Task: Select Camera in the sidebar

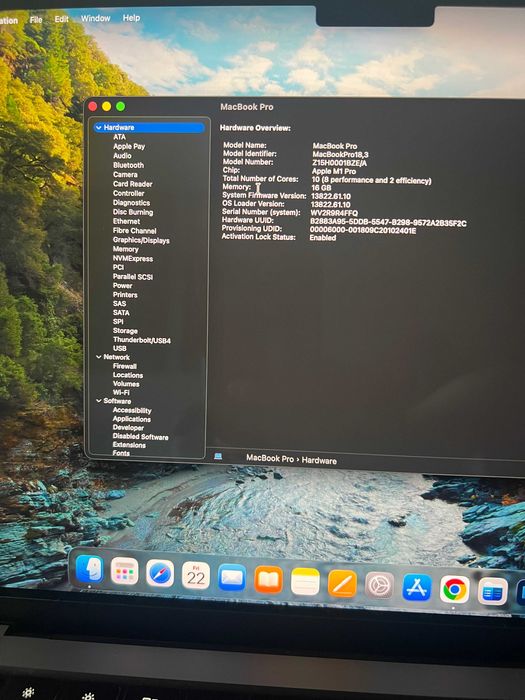Action: click(125, 175)
